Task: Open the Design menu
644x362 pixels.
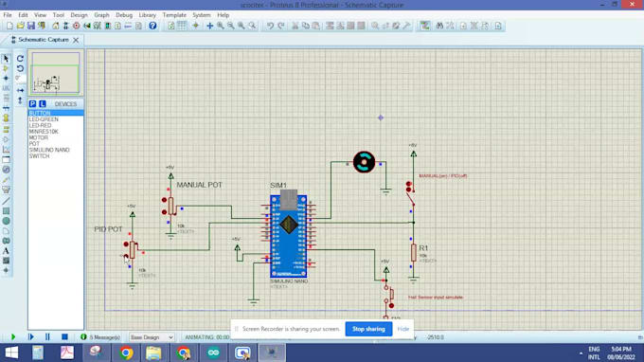Action: tap(79, 15)
